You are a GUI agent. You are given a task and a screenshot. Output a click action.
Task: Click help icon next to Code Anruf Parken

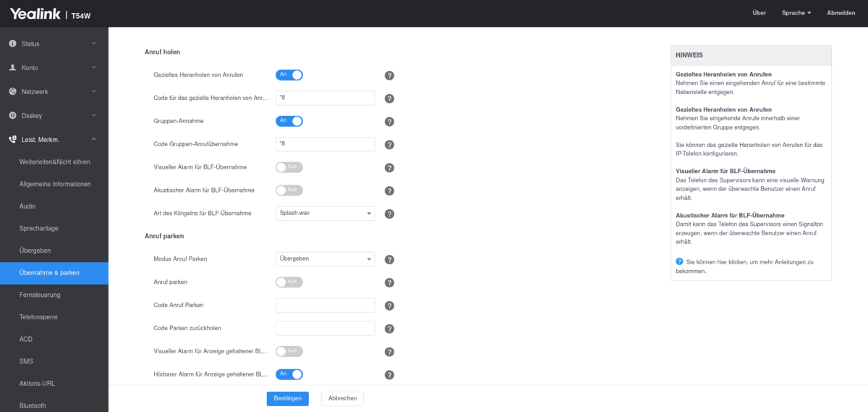(389, 306)
